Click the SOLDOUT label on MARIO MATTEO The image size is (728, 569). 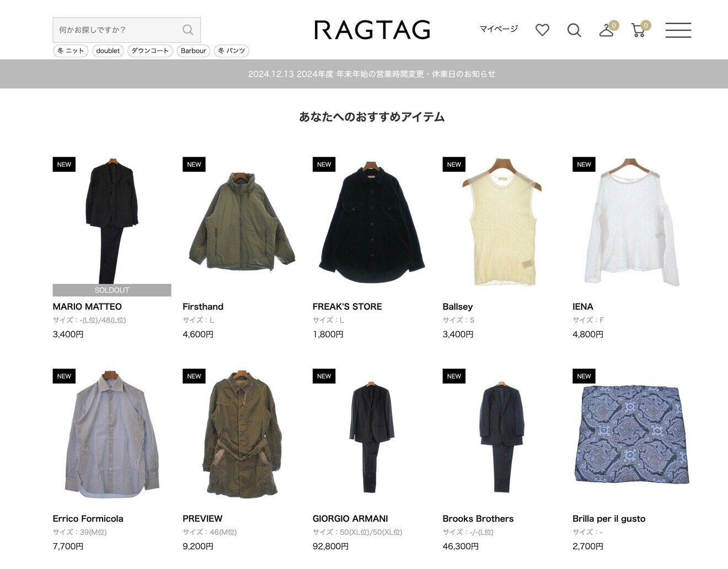(x=112, y=290)
